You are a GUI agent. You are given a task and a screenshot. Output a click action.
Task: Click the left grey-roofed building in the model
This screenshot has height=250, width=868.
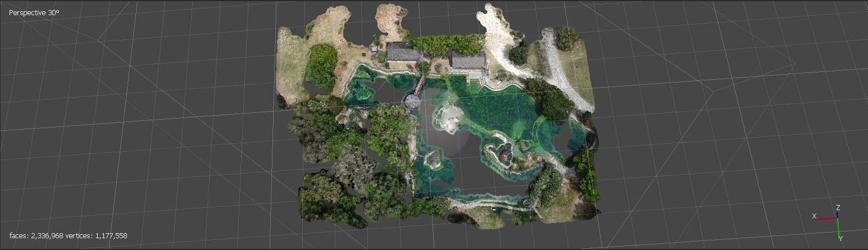pos(404,53)
